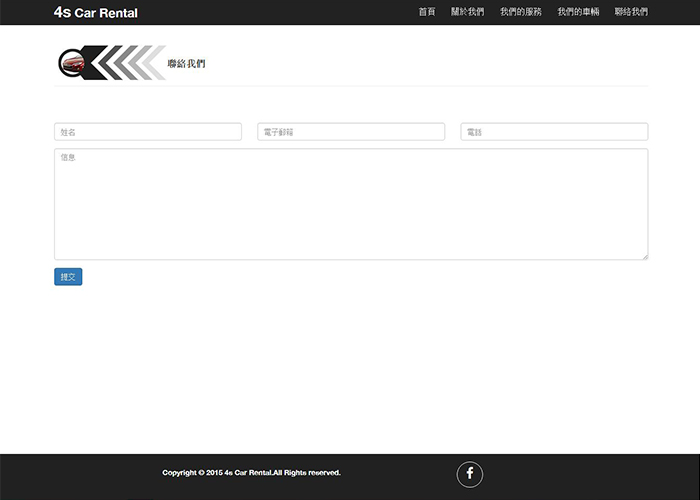Click the divider line beneath the page heading
The height and width of the screenshot is (500, 700).
click(x=400, y=86)
